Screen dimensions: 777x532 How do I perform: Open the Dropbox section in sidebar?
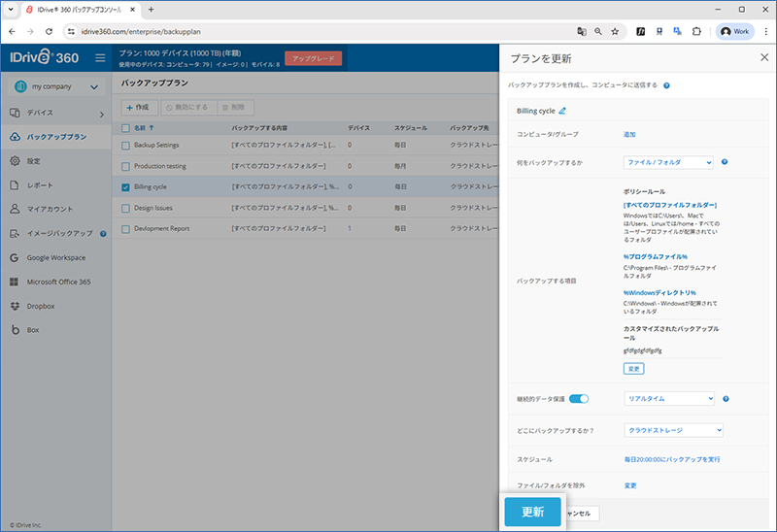41,306
